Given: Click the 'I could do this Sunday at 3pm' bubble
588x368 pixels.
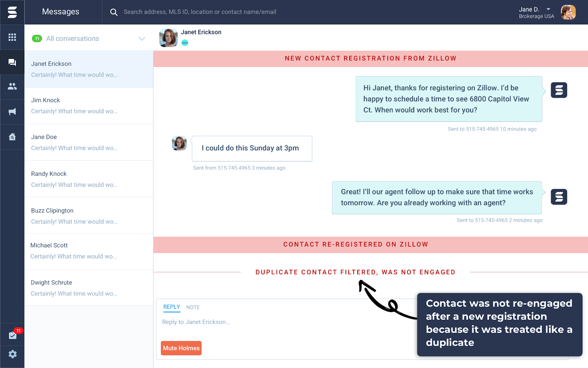Looking at the screenshot, I should 252,148.
